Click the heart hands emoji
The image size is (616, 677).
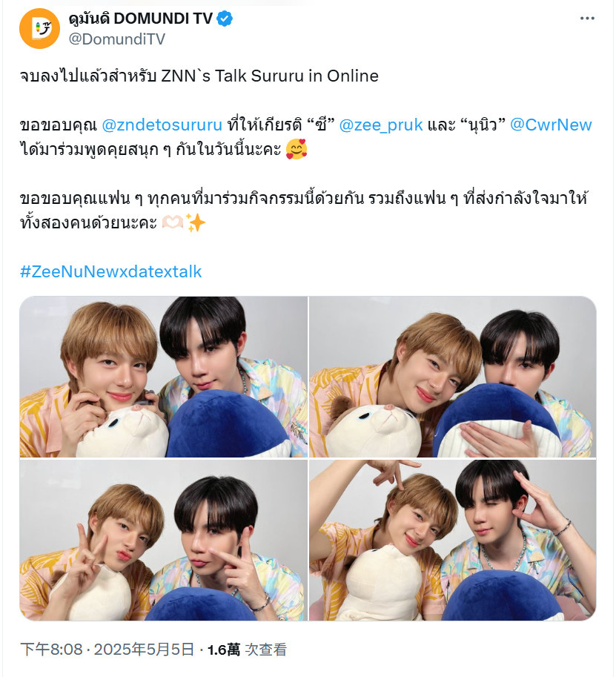click(173, 222)
